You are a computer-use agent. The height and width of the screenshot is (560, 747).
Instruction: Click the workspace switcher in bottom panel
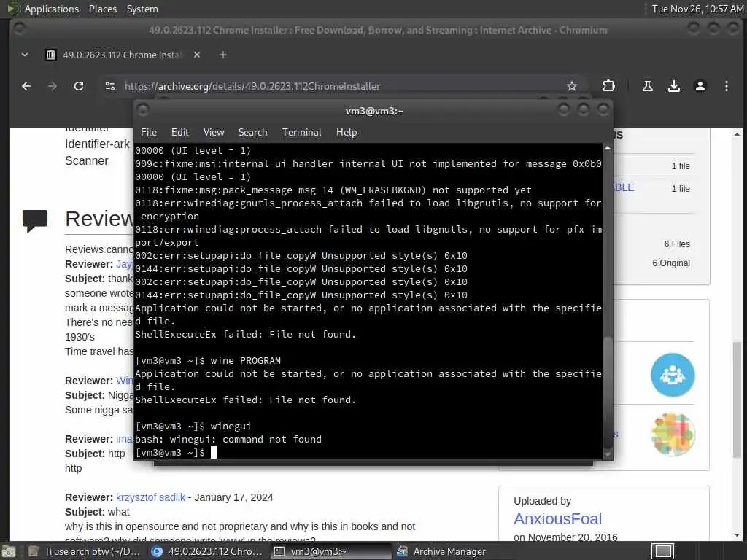662,551
